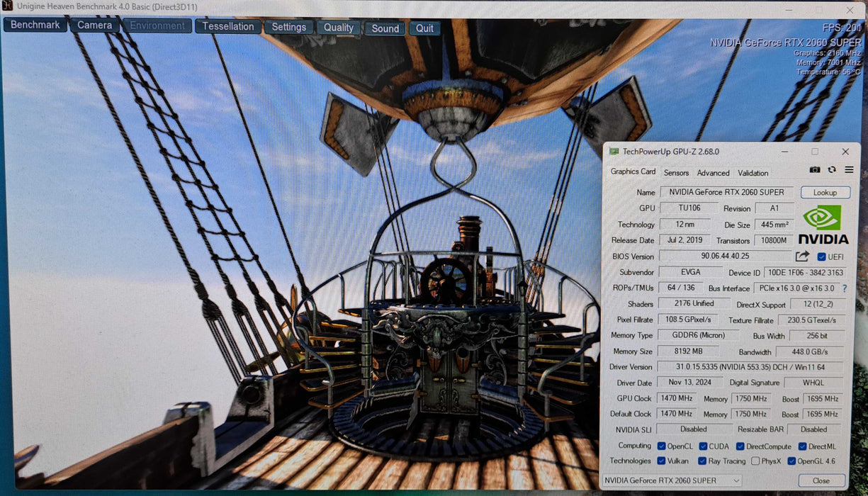Click the GPU-Z refresh icon
Viewport: 868px width, 496px height.
coord(832,170)
